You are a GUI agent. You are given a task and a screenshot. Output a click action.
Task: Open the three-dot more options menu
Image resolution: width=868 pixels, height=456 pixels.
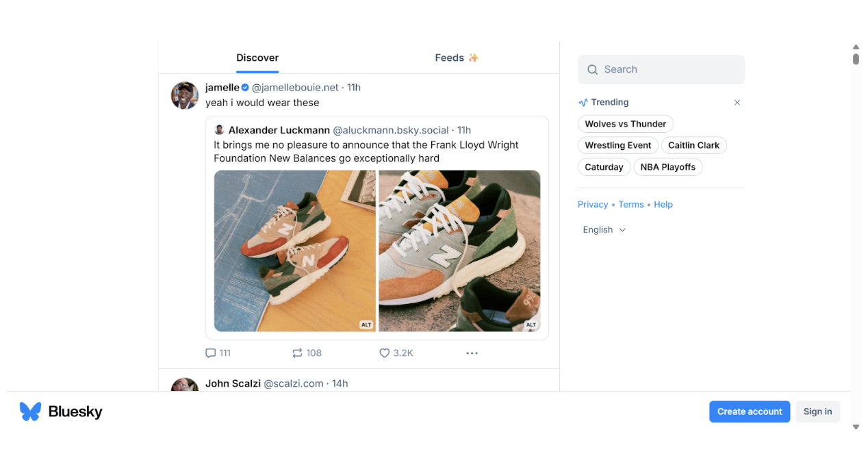click(x=472, y=353)
